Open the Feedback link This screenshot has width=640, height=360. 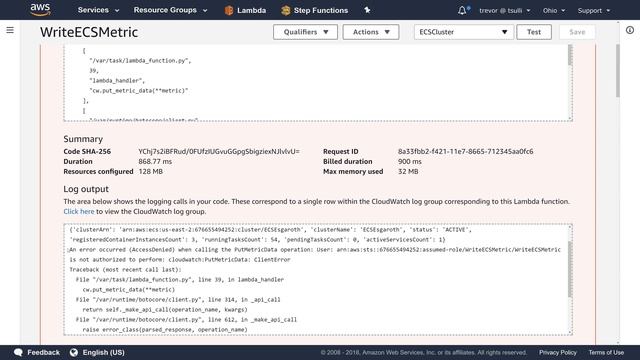43,352
